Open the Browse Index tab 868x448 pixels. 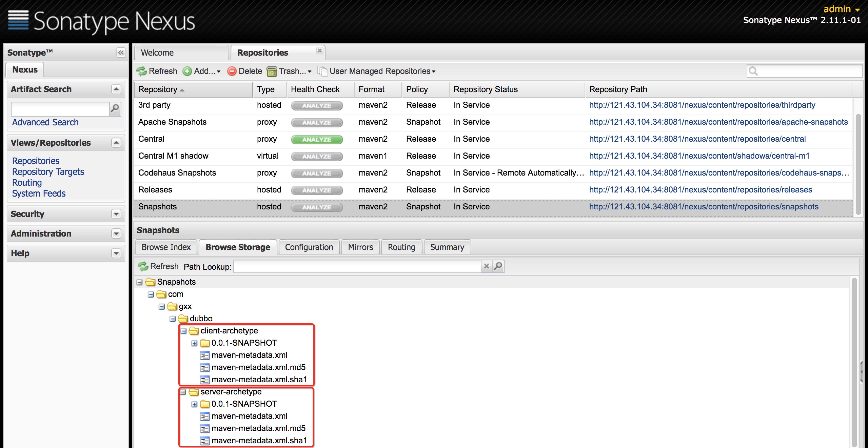pyautogui.click(x=166, y=247)
